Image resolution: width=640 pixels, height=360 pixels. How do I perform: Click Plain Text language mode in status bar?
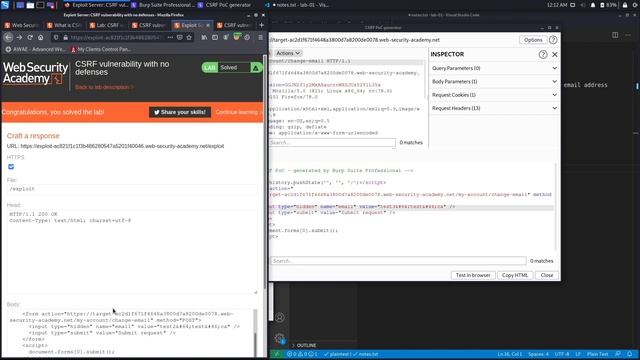click(x=598, y=354)
